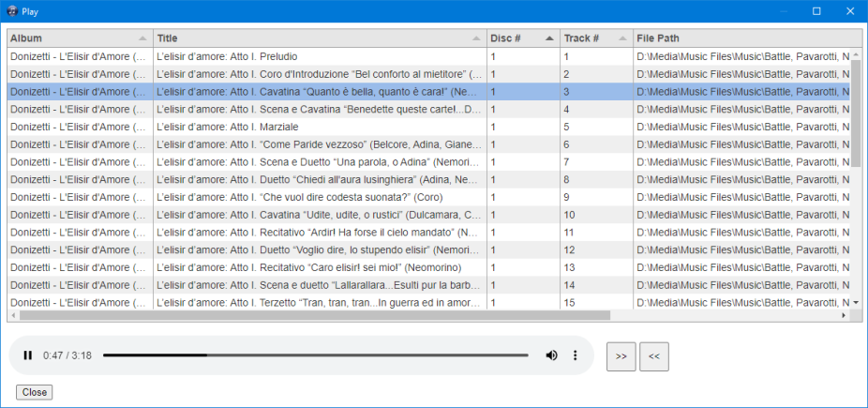This screenshot has width=868, height=408.
Task: Sort by Disc # column header
Action: [x=522, y=38]
